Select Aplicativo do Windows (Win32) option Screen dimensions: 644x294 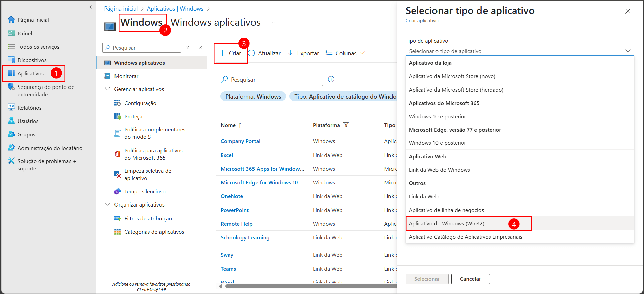[x=520, y=223]
